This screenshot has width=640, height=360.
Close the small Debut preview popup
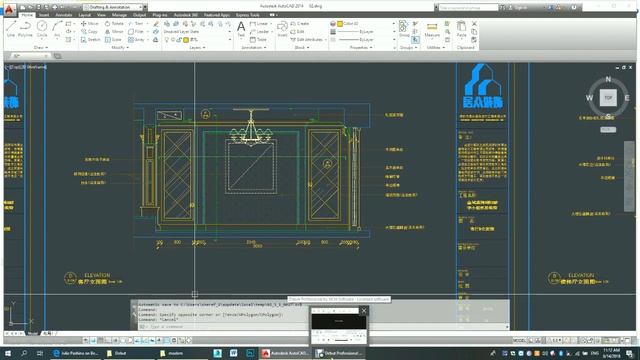pos(364,311)
